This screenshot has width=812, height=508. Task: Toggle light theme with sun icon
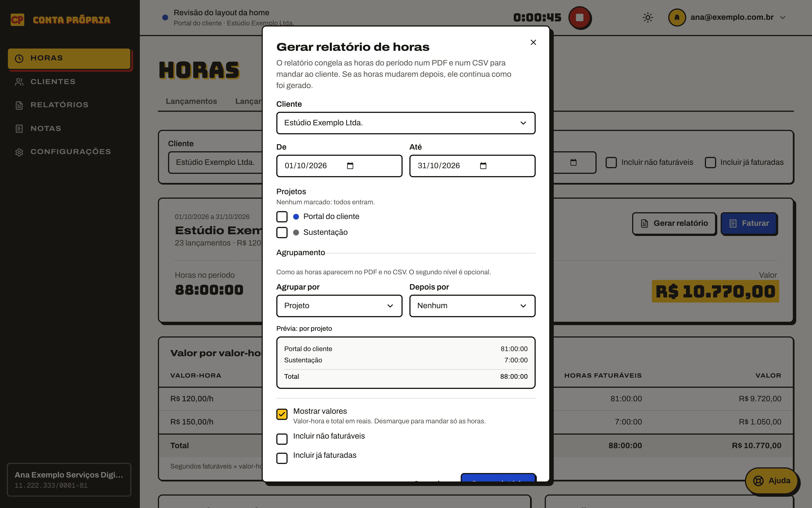648,17
